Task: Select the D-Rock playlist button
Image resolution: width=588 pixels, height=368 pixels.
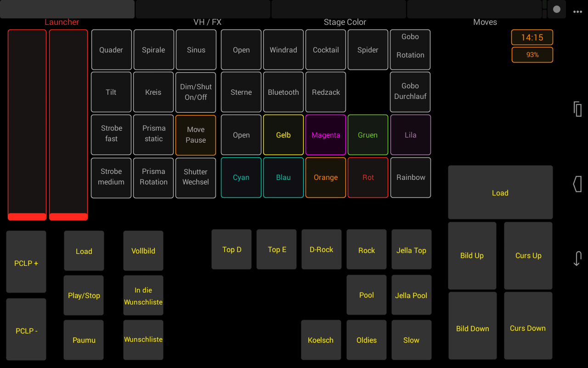Action: coord(322,249)
